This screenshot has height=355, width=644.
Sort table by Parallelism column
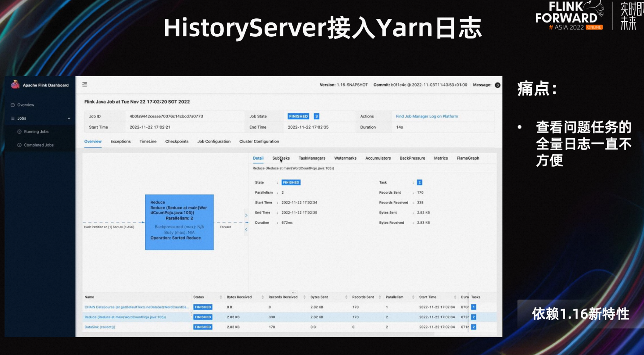(413, 297)
